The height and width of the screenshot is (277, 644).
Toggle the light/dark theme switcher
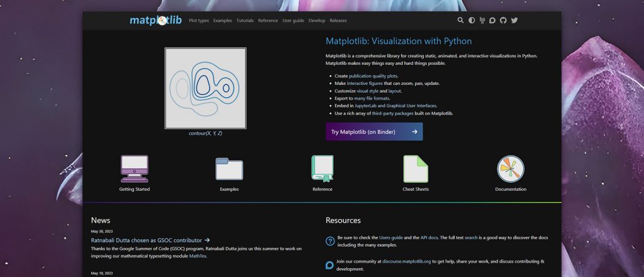pyautogui.click(x=472, y=20)
